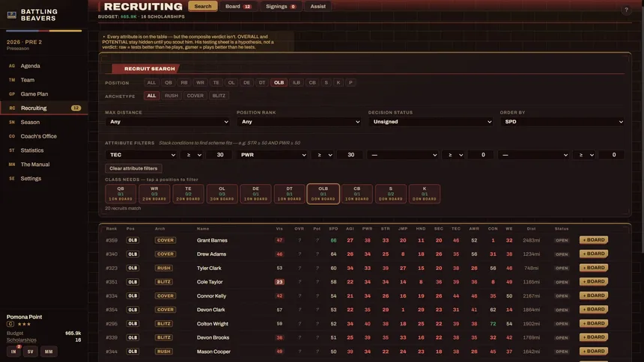Add Tyler Clark to the board

click(594, 268)
